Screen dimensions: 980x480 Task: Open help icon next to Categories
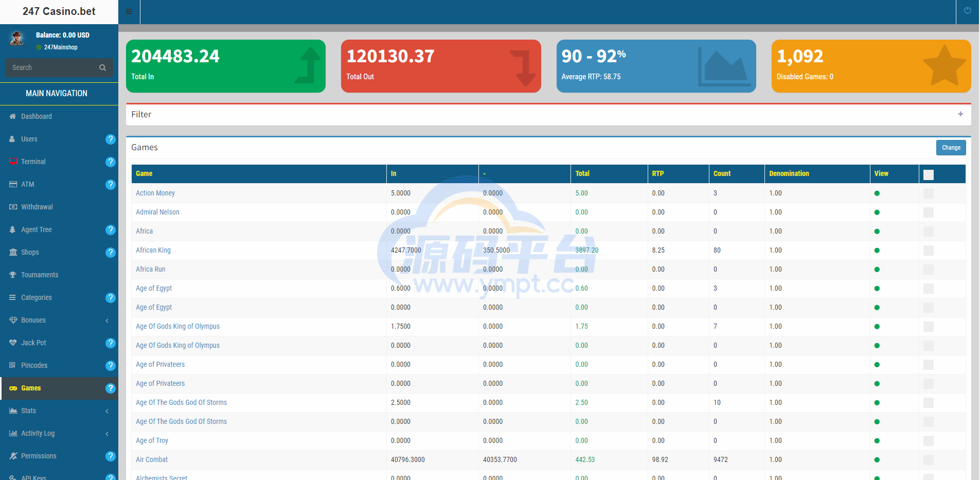(x=110, y=297)
